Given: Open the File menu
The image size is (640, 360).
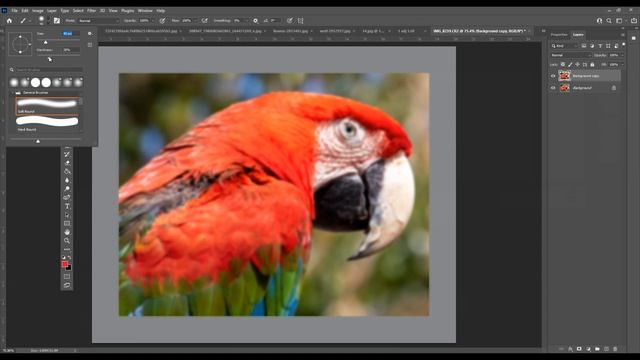Looking at the screenshot, I should 14,11.
